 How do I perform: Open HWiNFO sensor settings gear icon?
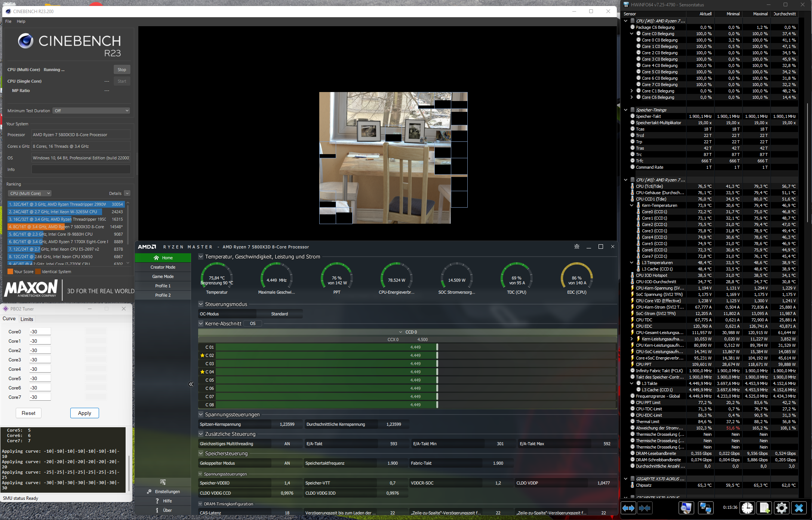point(781,508)
